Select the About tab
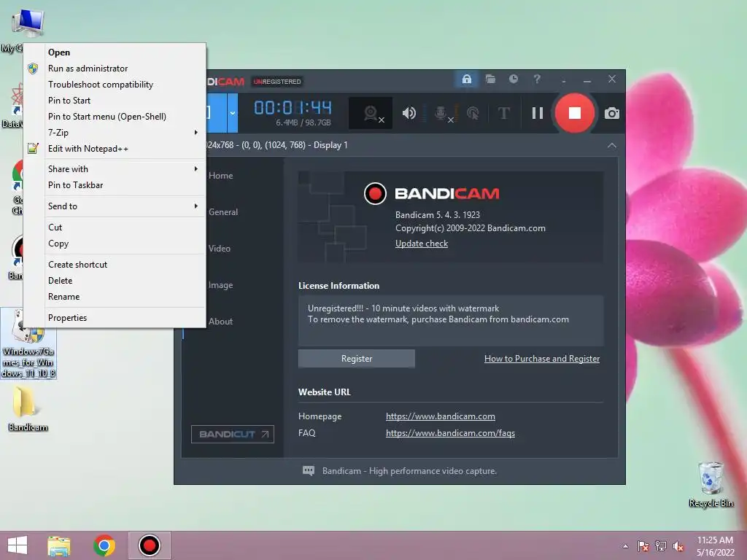 220,322
